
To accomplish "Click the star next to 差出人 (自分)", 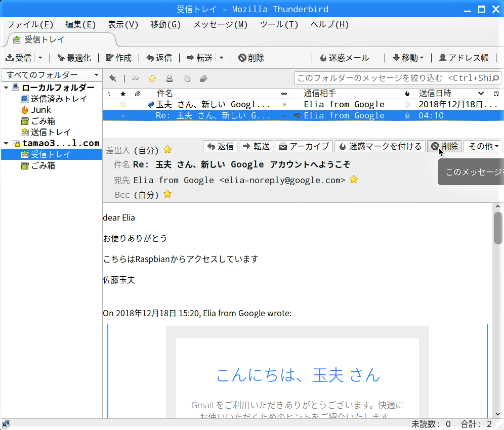I will pyautogui.click(x=167, y=149).
